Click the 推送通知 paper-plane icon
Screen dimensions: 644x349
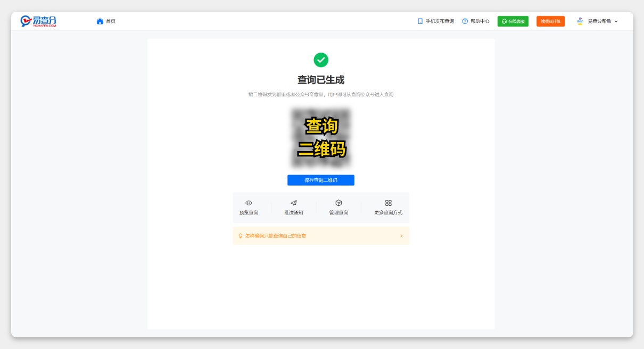point(294,203)
